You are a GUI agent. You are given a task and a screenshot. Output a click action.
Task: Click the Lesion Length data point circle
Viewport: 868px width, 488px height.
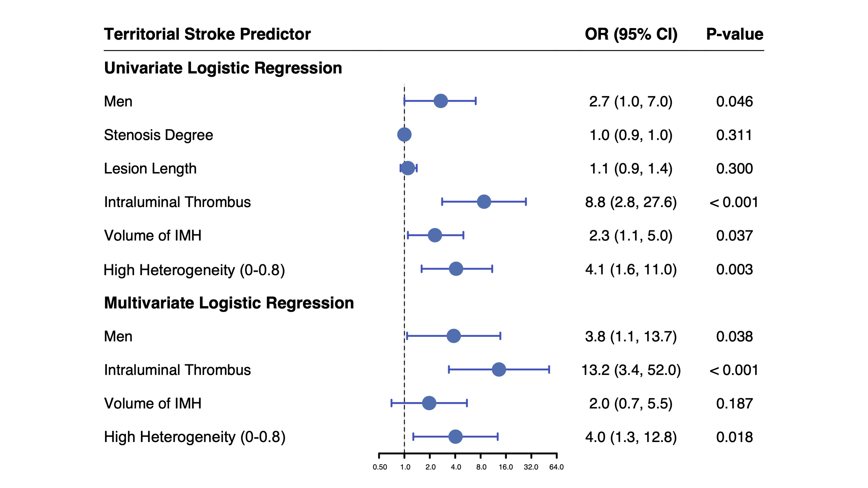[408, 168]
